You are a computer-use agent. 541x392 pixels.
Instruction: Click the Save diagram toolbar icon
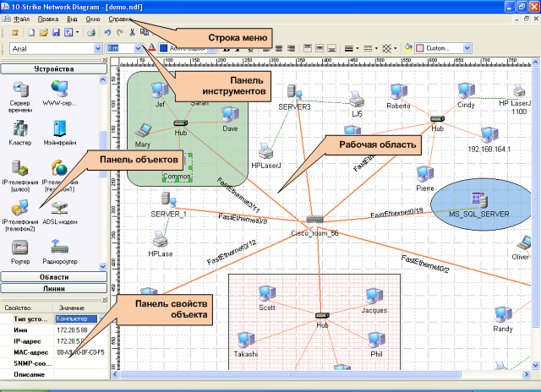[55, 32]
